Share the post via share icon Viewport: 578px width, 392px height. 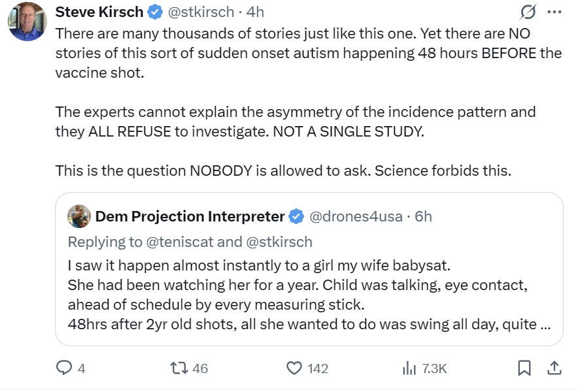click(554, 368)
